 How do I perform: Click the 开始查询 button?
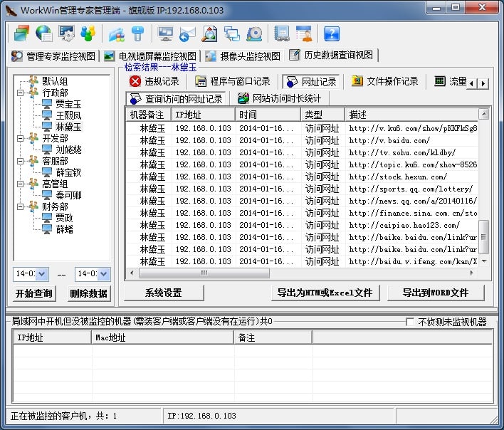34,293
